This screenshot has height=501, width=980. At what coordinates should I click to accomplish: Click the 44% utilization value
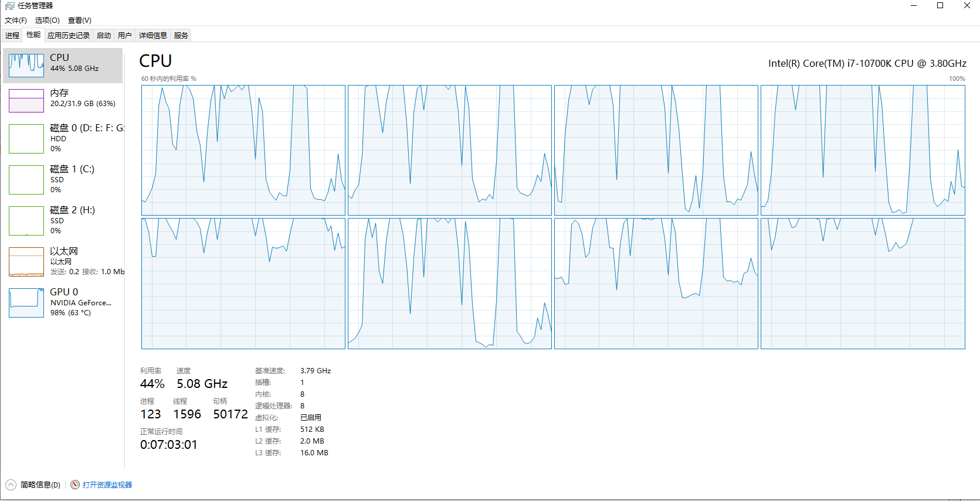click(152, 384)
